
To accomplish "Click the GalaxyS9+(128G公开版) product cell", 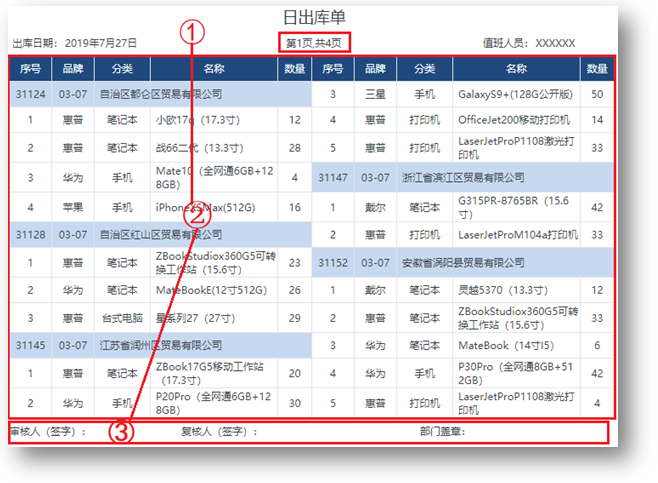I will pyautogui.click(x=515, y=94).
